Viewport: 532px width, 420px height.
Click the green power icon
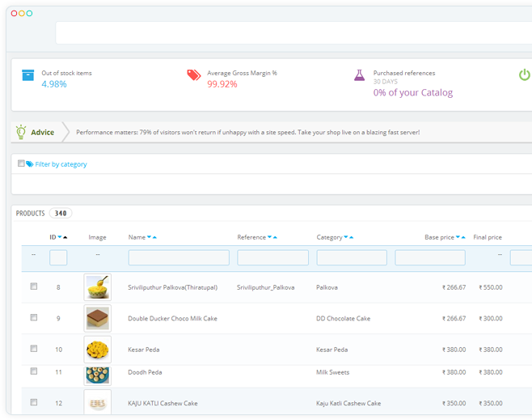coord(524,74)
